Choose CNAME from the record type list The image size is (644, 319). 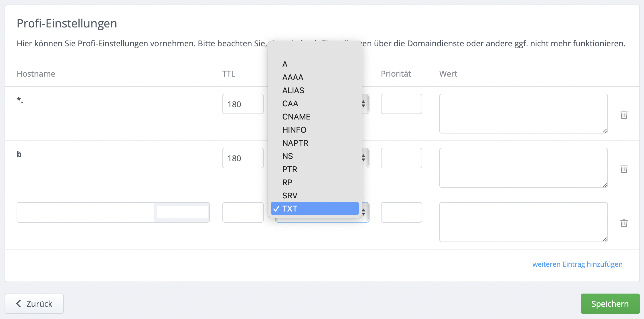pyautogui.click(x=296, y=117)
